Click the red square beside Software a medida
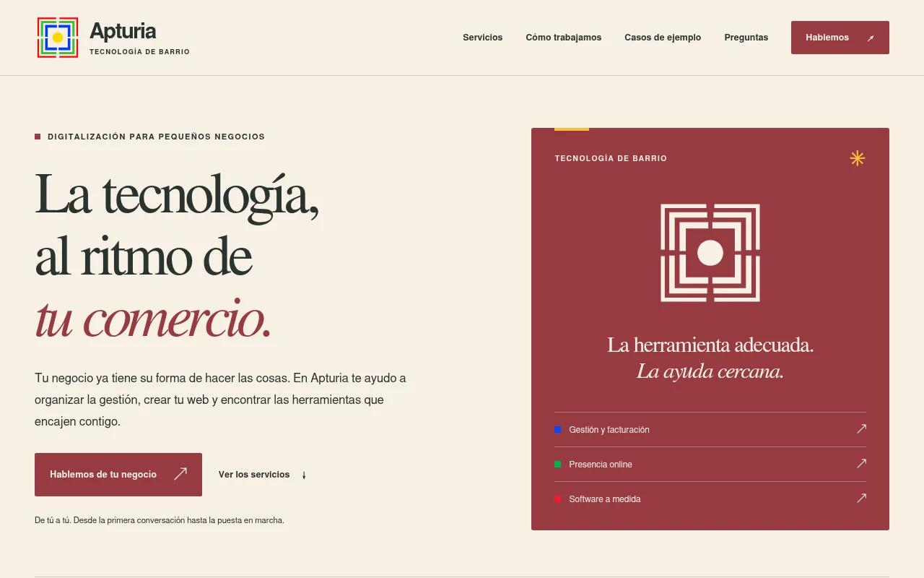This screenshot has width=924, height=578. click(558, 499)
